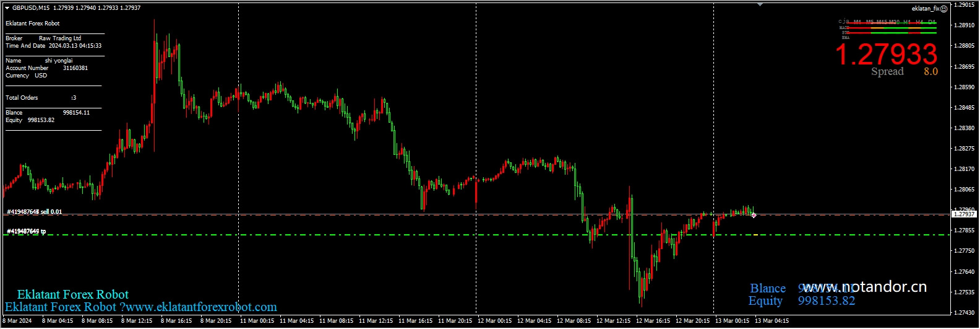Click the Total Orders ':3' value

tap(74, 98)
